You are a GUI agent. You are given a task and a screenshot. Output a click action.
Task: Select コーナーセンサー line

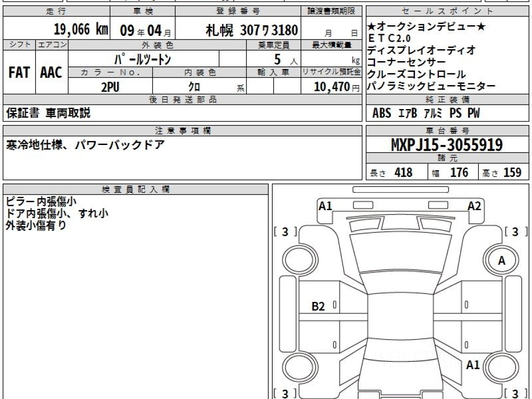pyautogui.click(x=407, y=62)
